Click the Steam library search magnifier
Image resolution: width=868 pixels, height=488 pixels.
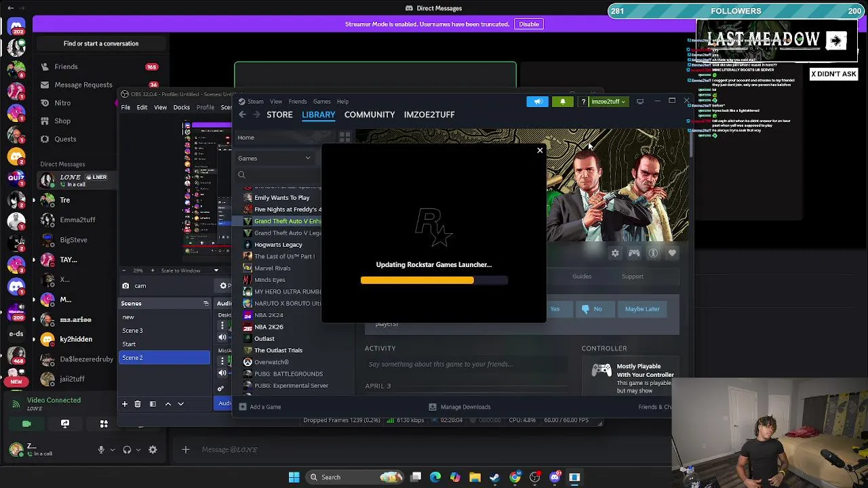[x=241, y=175]
